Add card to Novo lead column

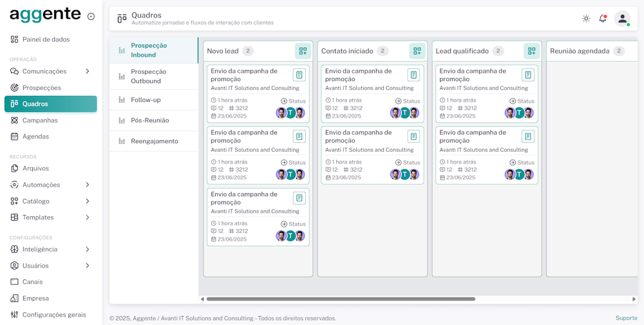pyautogui.click(x=303, y=51)
